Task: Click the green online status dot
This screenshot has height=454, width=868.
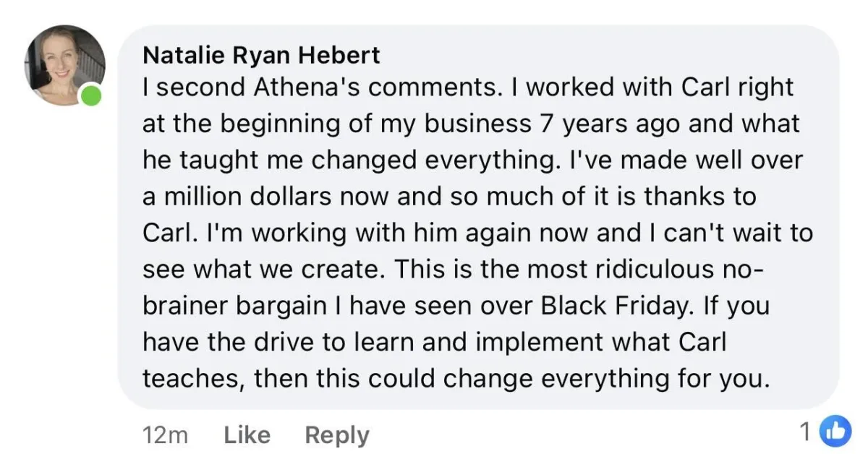Action: coord(90,96)
